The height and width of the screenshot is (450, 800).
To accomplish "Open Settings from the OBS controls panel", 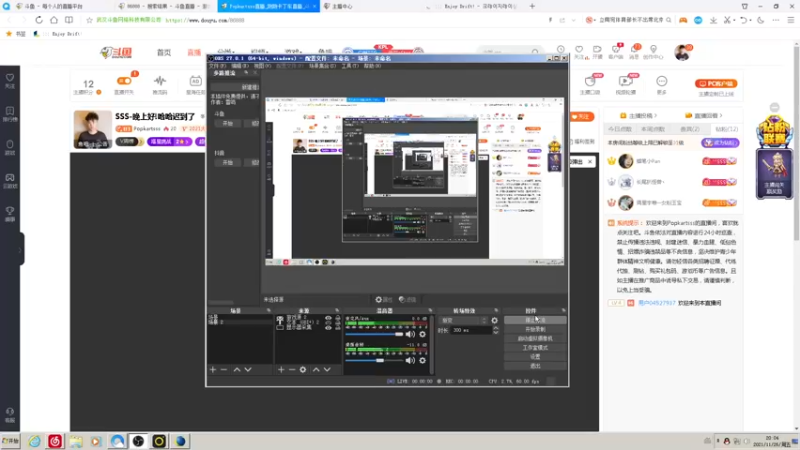I will [535, 357].
